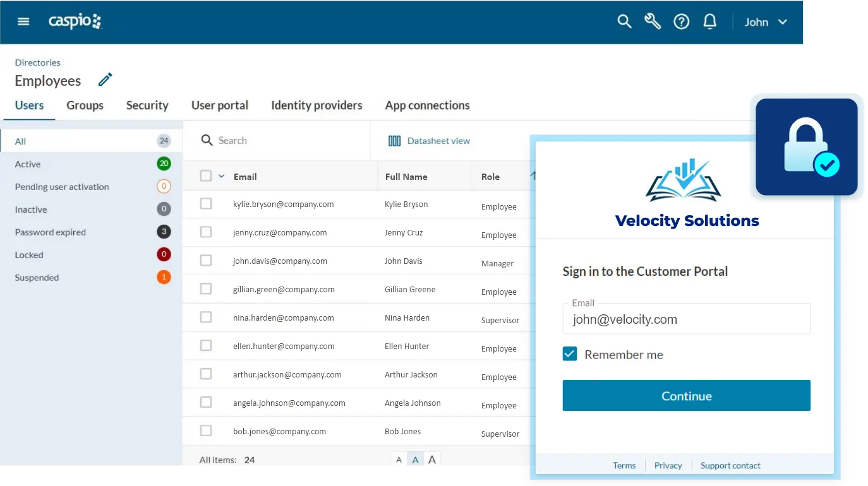Click the search magnifier in header
868x486 pixels.
pos(624,21)
